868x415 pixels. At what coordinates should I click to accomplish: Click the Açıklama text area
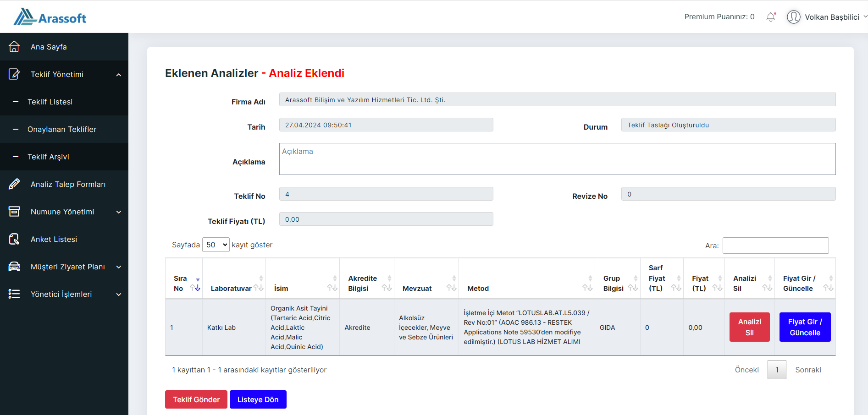point(557,159)
